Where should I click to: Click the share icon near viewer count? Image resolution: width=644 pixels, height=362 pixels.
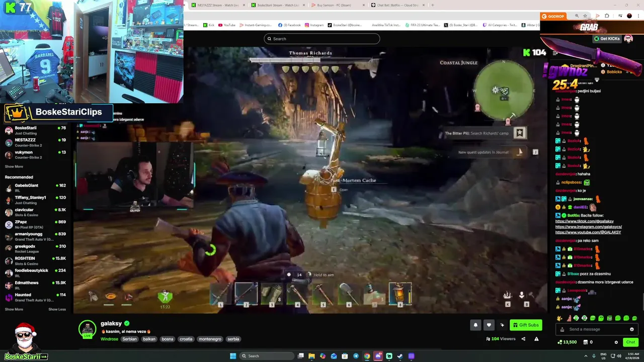(523, 339)
